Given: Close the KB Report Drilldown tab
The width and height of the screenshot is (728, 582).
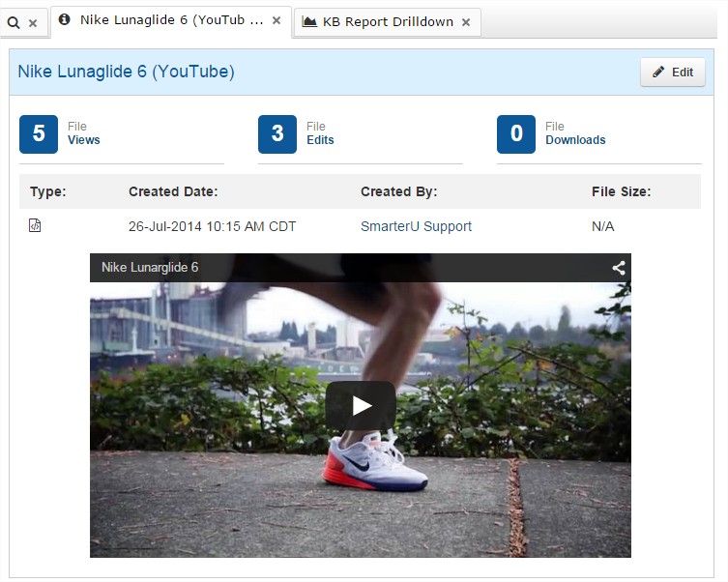Looking at the screenshot, I should tap(466, 22).
